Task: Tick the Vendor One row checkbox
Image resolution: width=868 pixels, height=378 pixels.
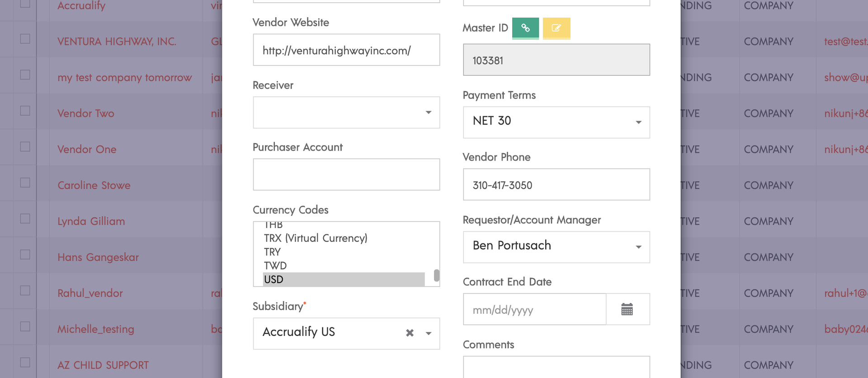Action: click(25, 147)
